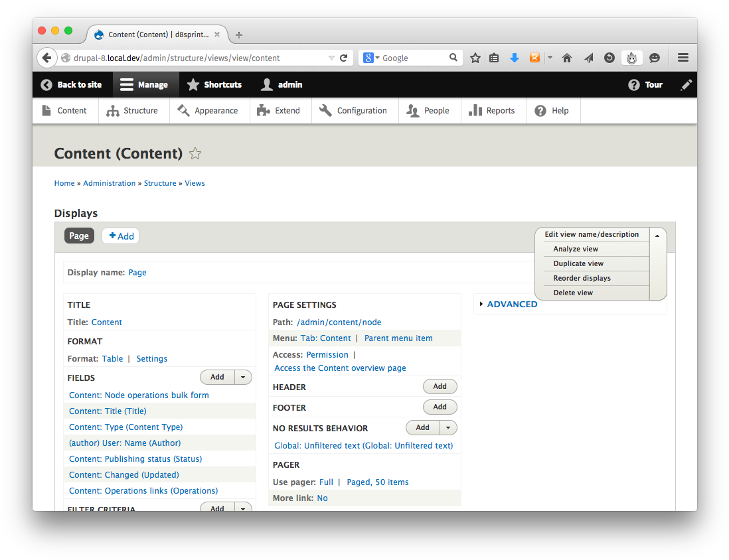Open the URL bar history dropdown arrow

click(x=331, y=58)
